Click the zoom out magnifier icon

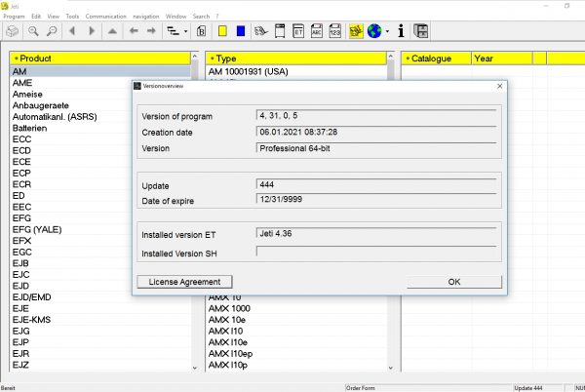(x=52, y=31)
